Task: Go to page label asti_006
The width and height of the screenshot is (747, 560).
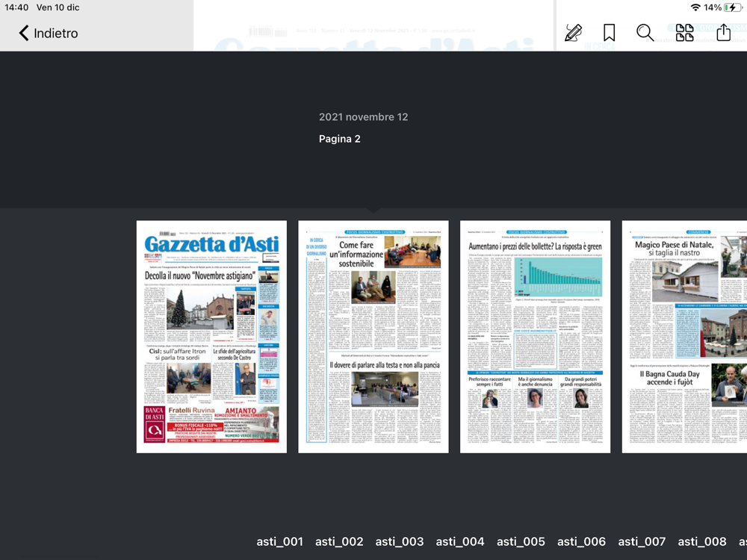Action: coord(581,541)
